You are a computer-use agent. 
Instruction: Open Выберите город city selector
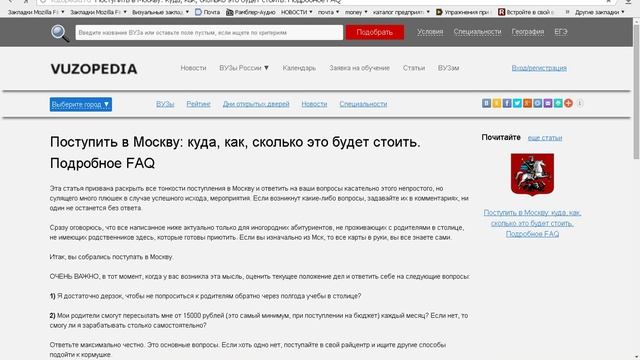(81, 104)
